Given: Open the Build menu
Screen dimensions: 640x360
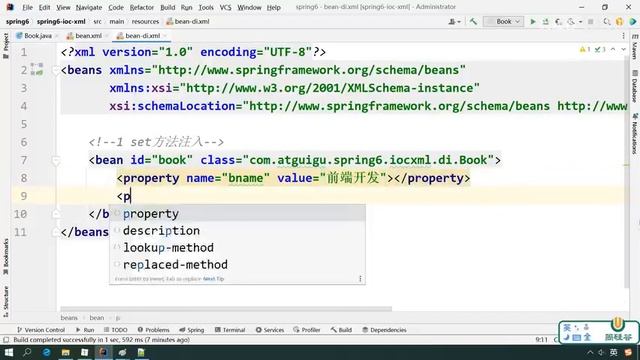Looking at the screenshot, I should [167, 7].
